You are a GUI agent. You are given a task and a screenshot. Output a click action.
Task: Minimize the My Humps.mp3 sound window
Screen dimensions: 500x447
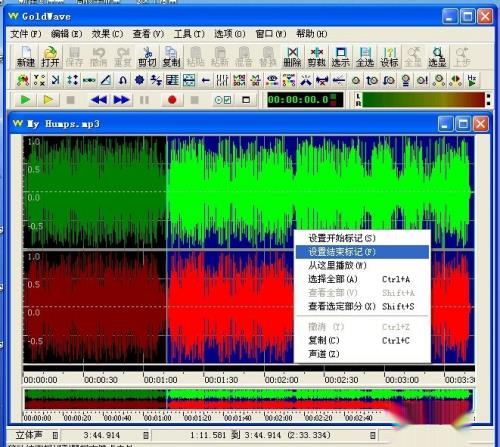(x=445, y=124)
